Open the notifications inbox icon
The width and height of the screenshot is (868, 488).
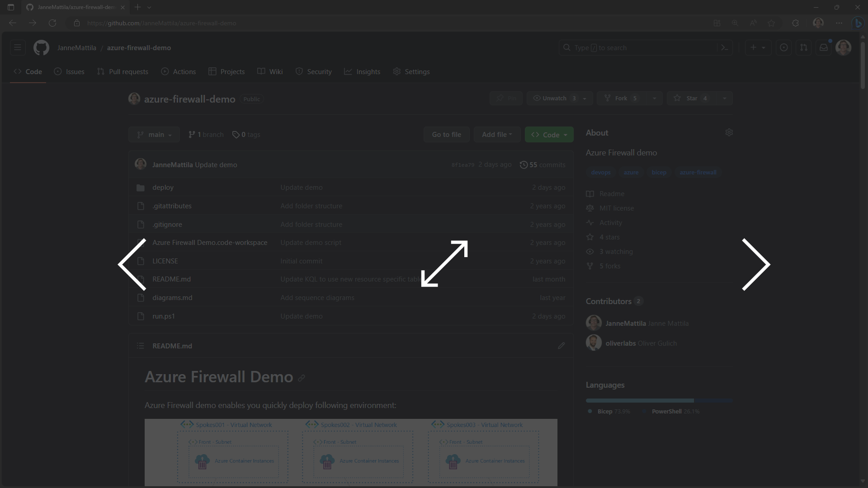pyautogui.click(x=824, y=47)
